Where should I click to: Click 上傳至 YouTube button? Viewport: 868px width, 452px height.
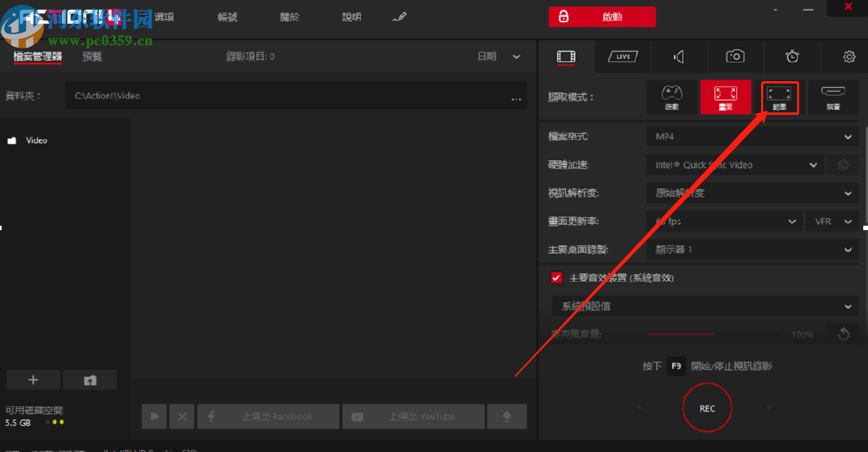[x=413, y=416]
